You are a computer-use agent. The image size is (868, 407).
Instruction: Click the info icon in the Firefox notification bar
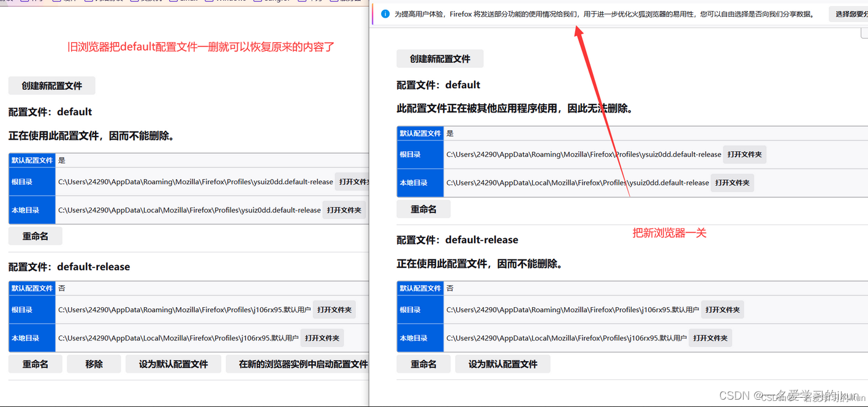click(385, 13)
